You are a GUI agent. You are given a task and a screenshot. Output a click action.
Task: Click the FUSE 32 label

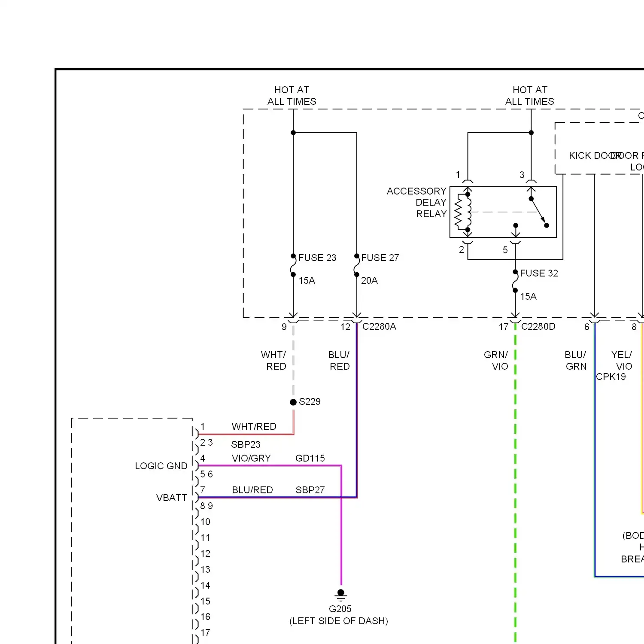click(x=539, y=273)
